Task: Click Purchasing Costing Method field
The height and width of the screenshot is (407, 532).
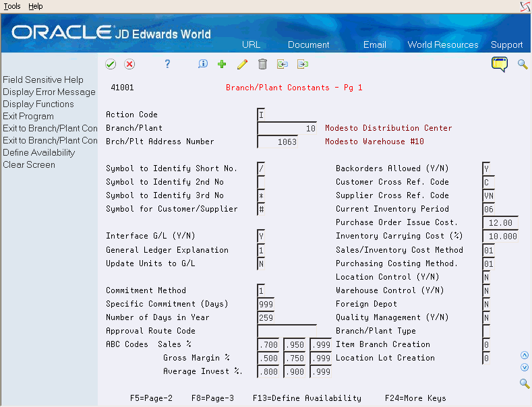Action: point(488,264)
